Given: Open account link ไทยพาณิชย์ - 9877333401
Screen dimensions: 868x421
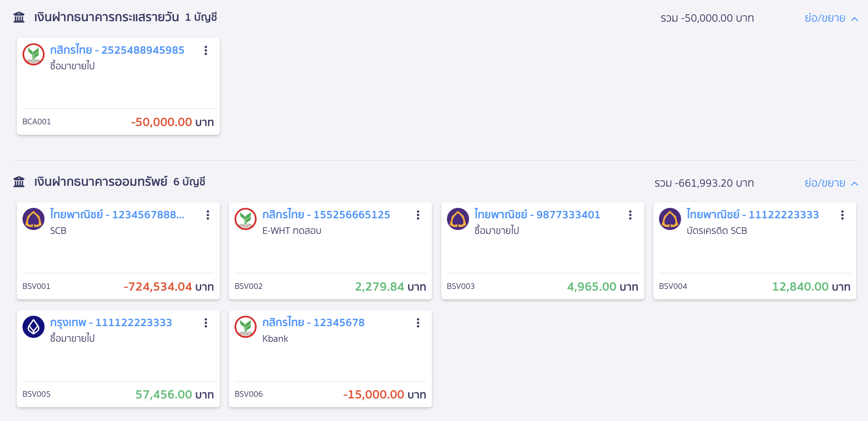Looking at the screenshot, I should pos(537,215).
